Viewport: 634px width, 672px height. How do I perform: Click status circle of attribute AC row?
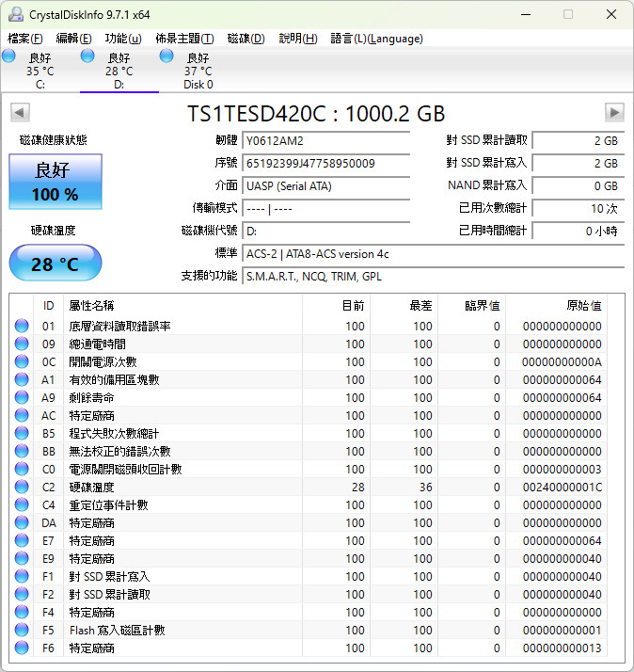22,415
